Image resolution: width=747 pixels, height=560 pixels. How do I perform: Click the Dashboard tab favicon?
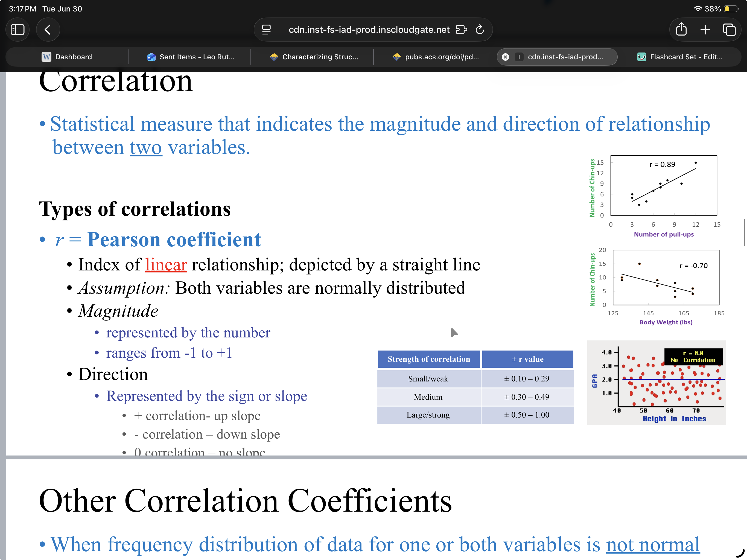(x=46, y=57)
